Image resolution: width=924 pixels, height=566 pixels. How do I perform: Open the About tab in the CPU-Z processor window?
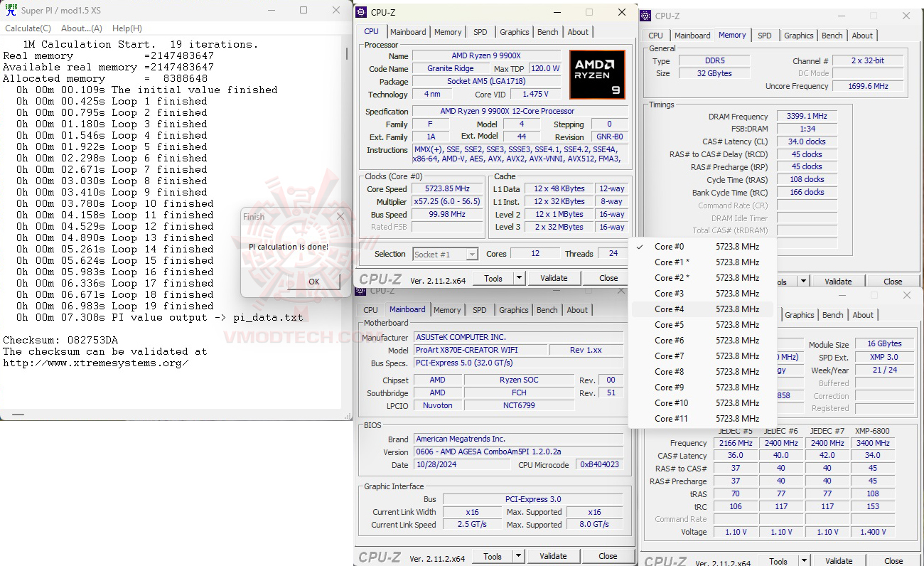[578, 32]
